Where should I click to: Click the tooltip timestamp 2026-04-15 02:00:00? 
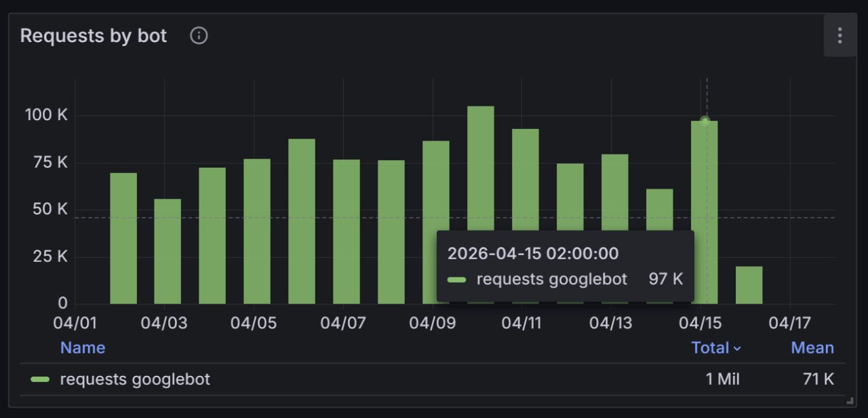(533, 254)
